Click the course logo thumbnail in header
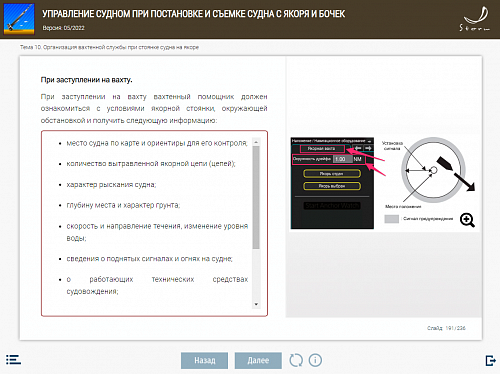Image resolution: width=500 pixels, height=374 pixels. click(x=19, y=19)
